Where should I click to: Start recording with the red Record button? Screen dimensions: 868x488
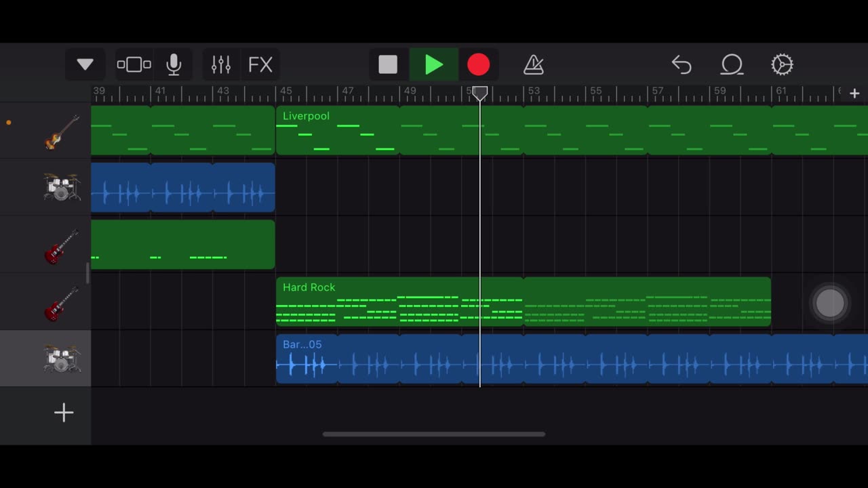point(479,64)
